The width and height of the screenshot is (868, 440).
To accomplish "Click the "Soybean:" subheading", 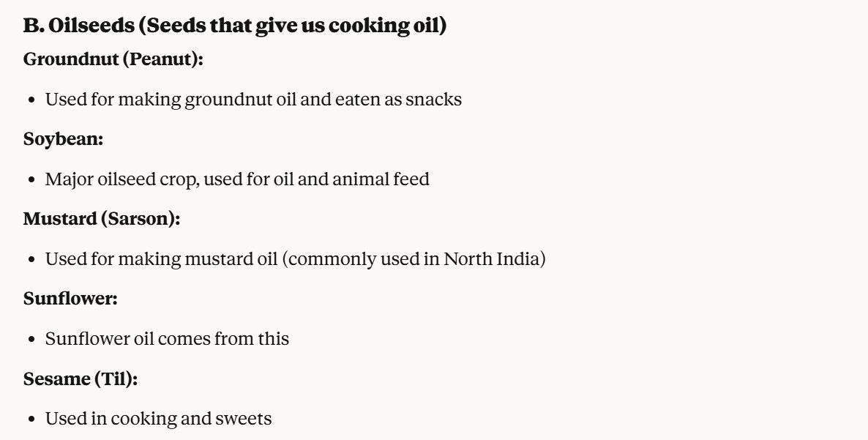I will click(63, 139).
